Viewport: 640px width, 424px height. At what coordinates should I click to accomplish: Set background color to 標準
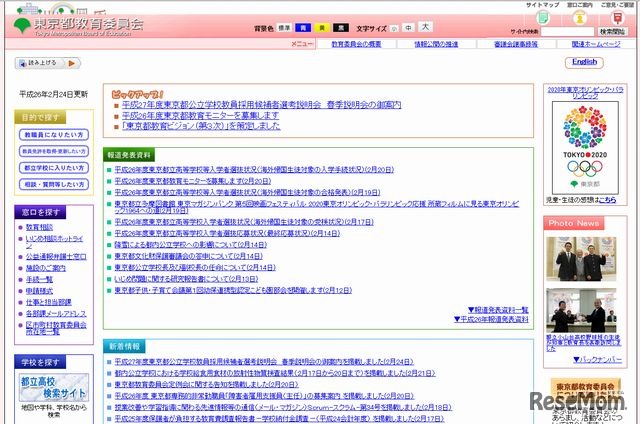click(284, 28)
